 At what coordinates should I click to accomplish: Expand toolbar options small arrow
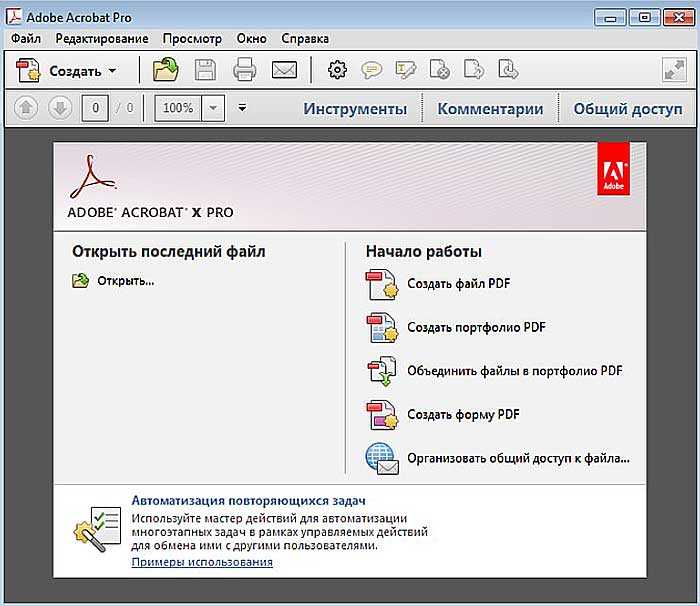pos(242,108)
